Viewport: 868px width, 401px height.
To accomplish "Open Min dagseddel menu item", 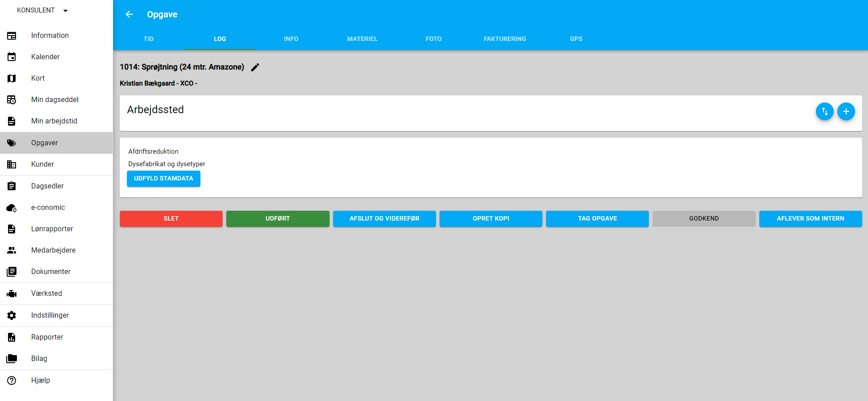I will click(56, 100).
